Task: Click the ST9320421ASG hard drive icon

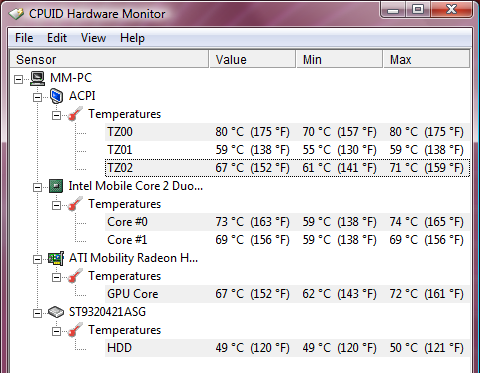Action: 56,312
